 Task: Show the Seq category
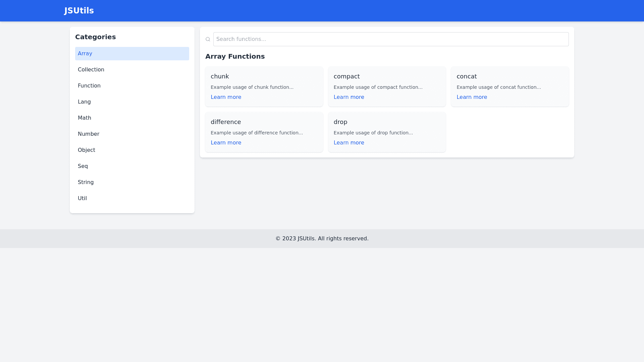click(x=132, y=166)
